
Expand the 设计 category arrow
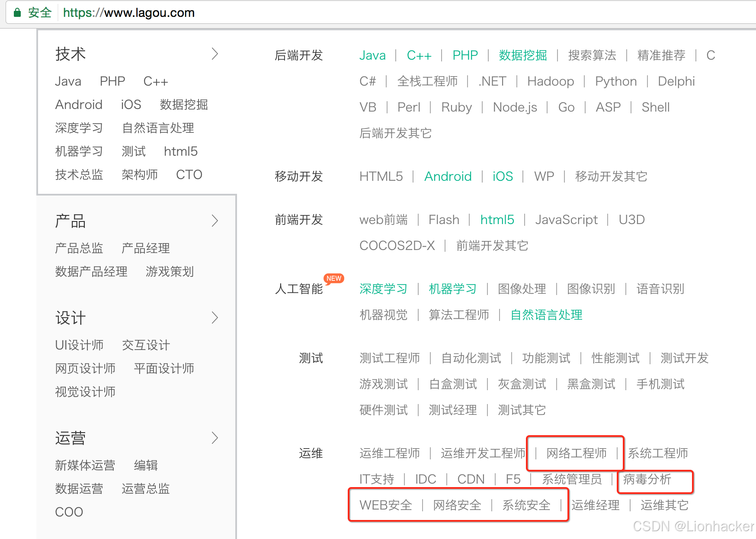tap(215, 318)
